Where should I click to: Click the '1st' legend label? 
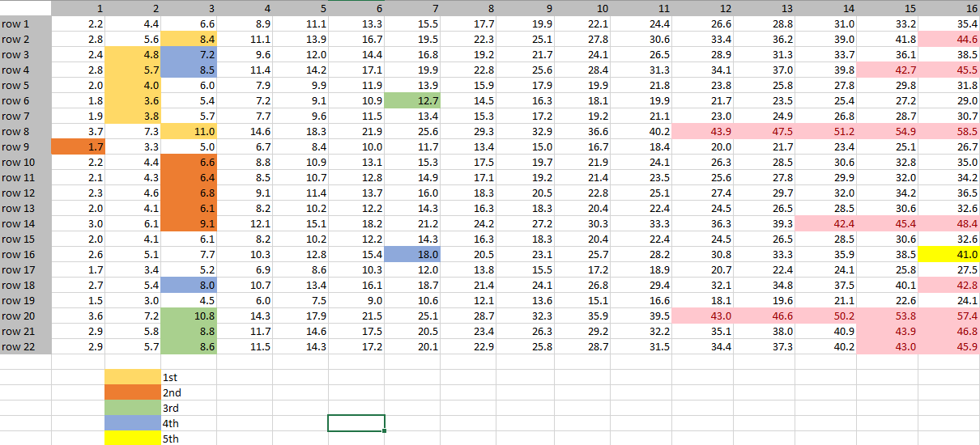171,377
